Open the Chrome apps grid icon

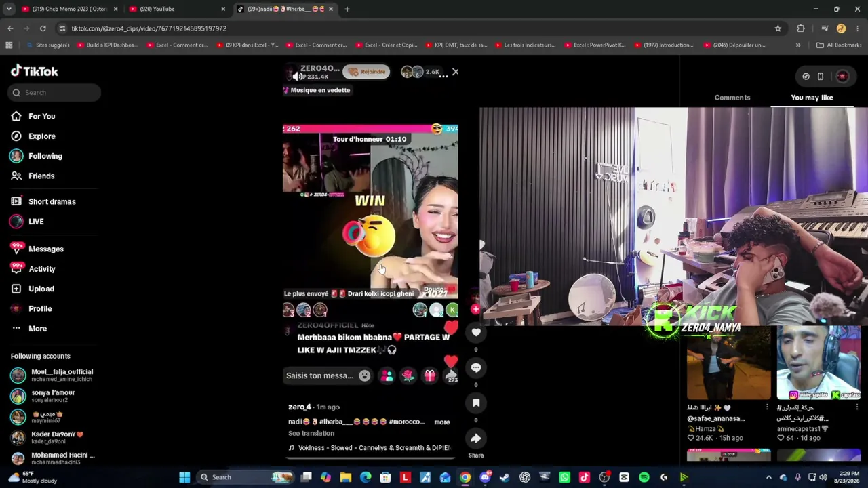(x=9, y=45)
